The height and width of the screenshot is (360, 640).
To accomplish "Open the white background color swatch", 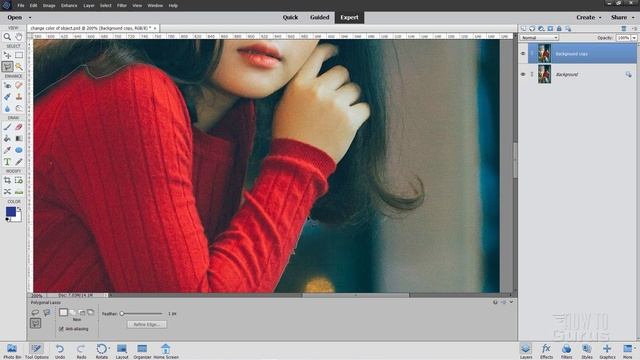I will click(18, 217).
